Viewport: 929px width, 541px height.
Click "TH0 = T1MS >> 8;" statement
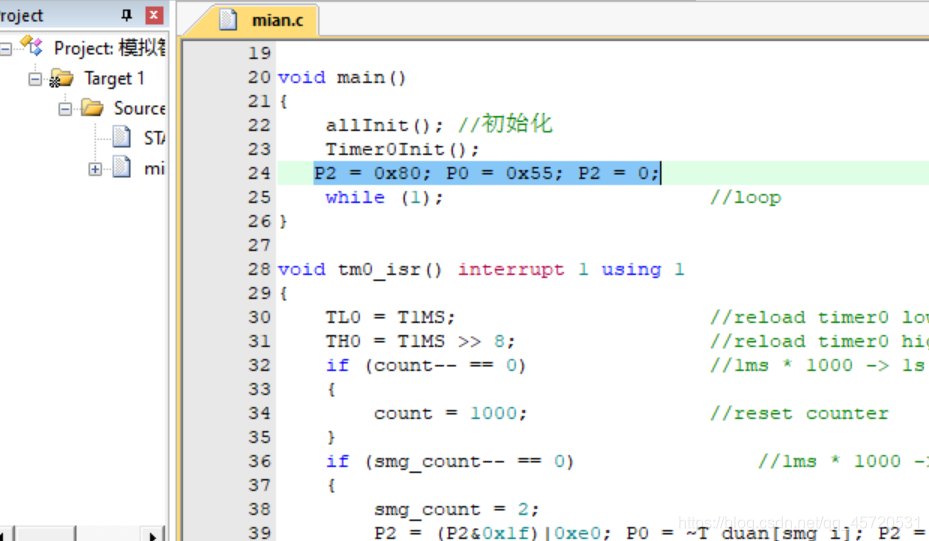420,341
